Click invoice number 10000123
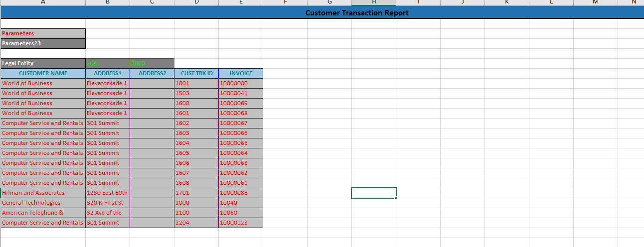Screen dimensions: 644x247 coord(241,223)
